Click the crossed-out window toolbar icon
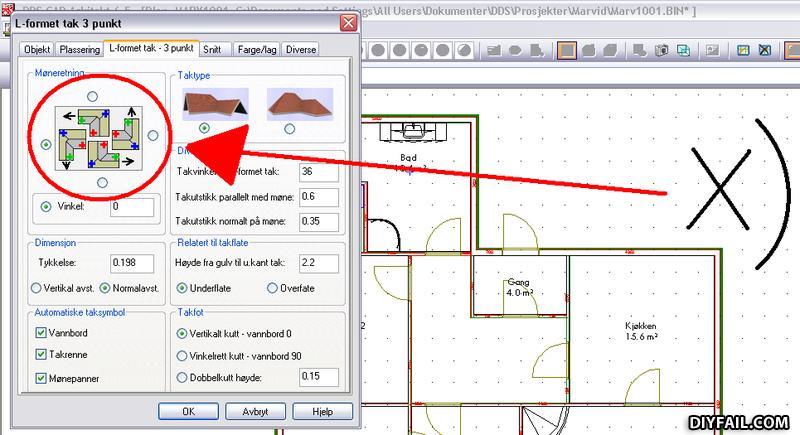This screenshot has height=435, width=800. (764, 50)
